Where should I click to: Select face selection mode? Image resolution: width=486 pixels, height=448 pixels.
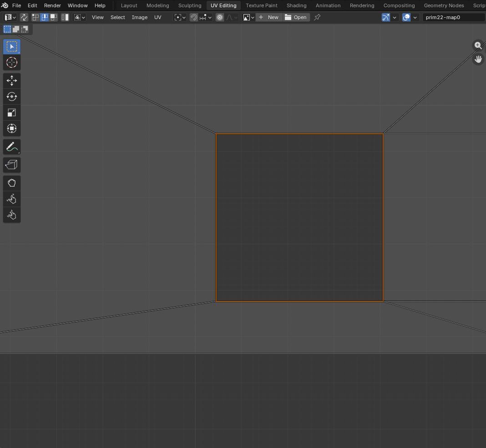(54, 17)
